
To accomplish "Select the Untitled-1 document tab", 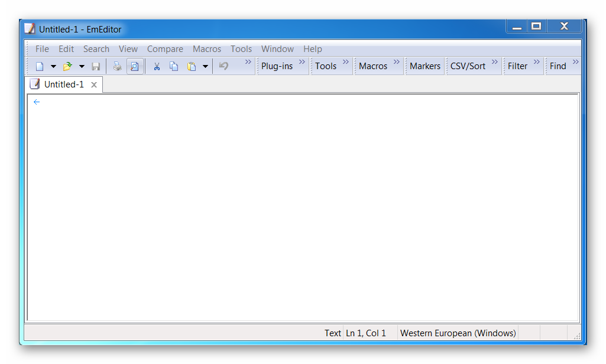I will coord(64,84).
